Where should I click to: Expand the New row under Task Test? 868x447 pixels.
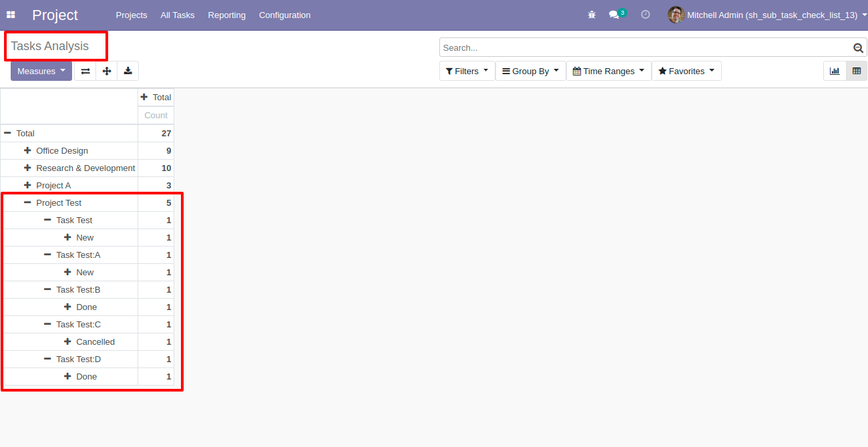click(x=69, y=237)
